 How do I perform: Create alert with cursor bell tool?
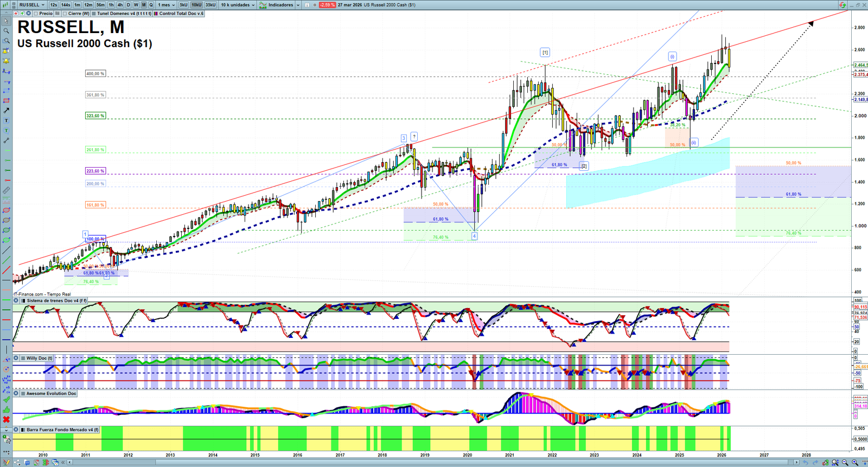[x=6, y=51]
